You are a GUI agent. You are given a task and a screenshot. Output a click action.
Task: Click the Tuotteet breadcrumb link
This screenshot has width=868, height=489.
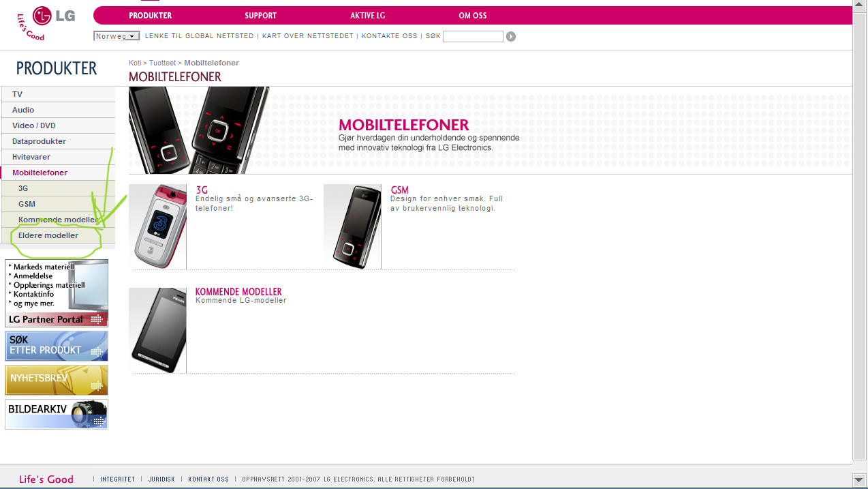point(163,63)
